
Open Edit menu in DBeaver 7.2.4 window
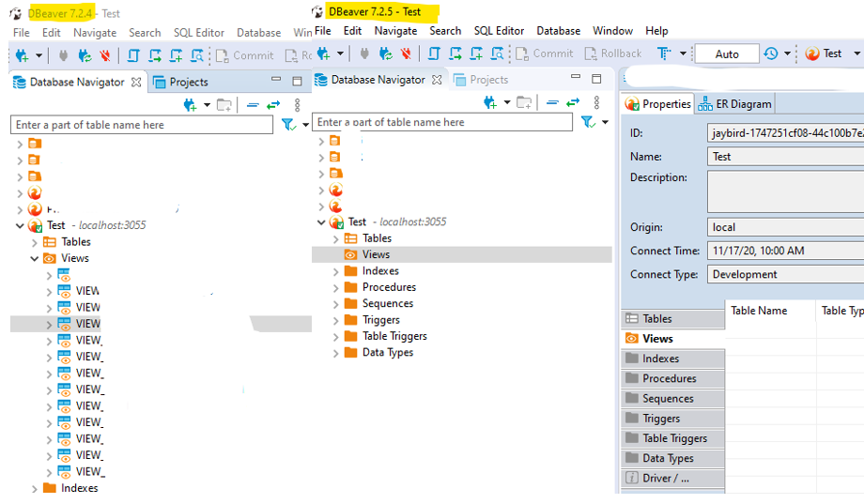52,33
